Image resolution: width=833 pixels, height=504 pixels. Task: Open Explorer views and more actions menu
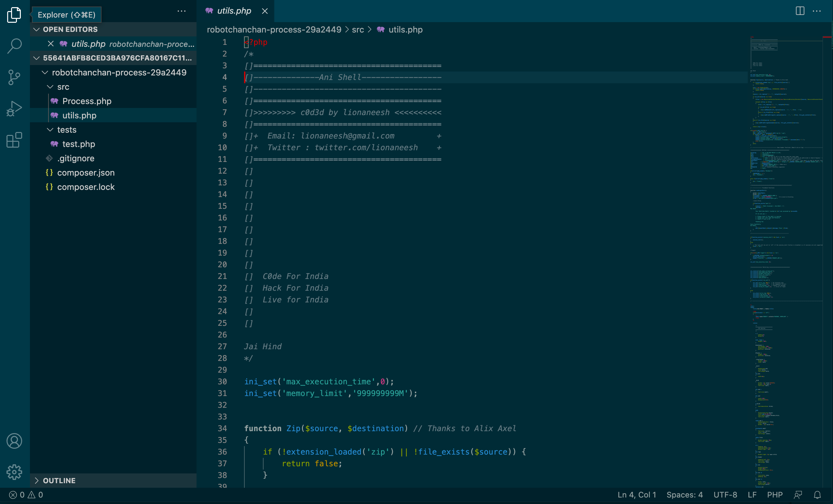tap(182, 11)
